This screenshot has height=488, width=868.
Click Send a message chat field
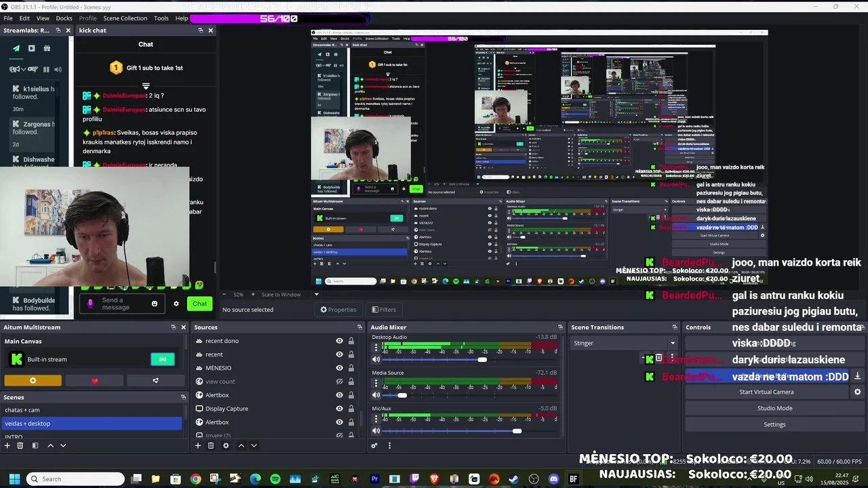coord(122,304)
